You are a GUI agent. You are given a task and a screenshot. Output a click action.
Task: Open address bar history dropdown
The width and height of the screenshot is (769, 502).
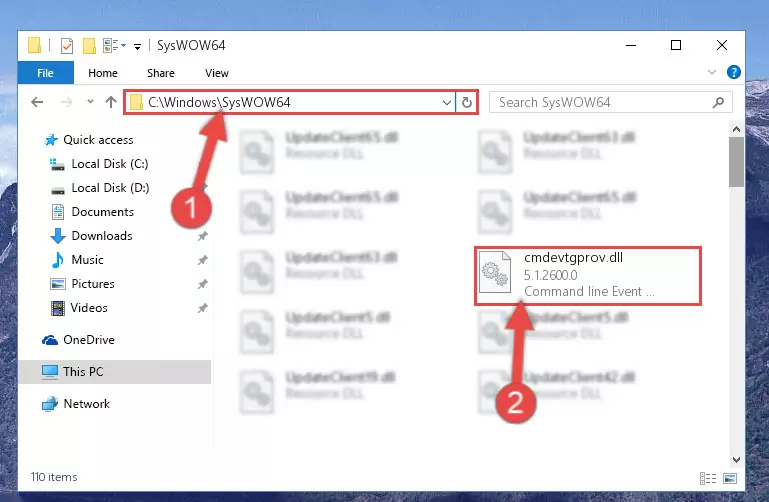pos(446,102)
